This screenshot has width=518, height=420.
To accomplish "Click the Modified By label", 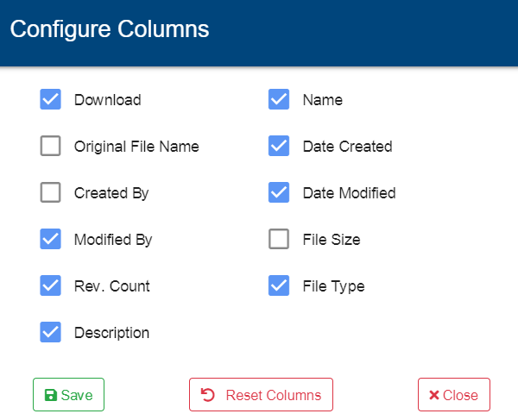I will pos(113,240).
